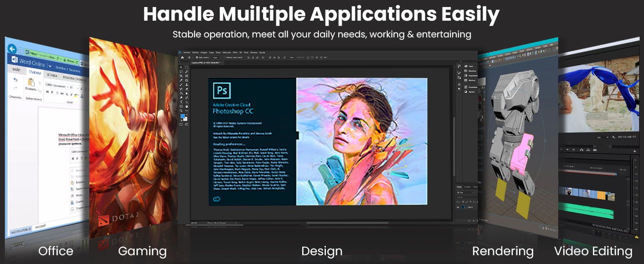644x264 pixels.
Task: Select the Brush tool in Photoshop
Action: 181,85
